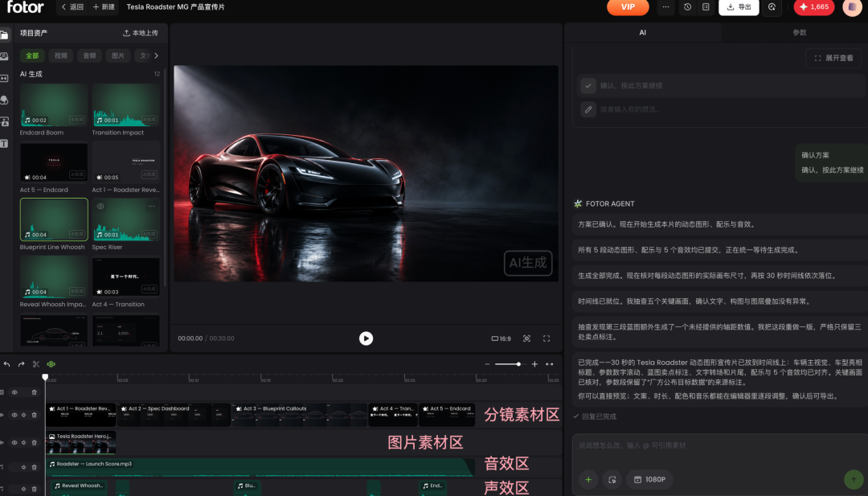
Task: Toggle the green snapping magnet icon
Action: [x=51, y=363]
